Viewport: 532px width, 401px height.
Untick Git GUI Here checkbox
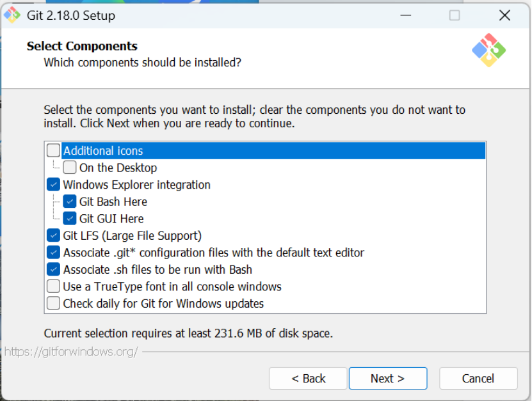click(70, 218)
